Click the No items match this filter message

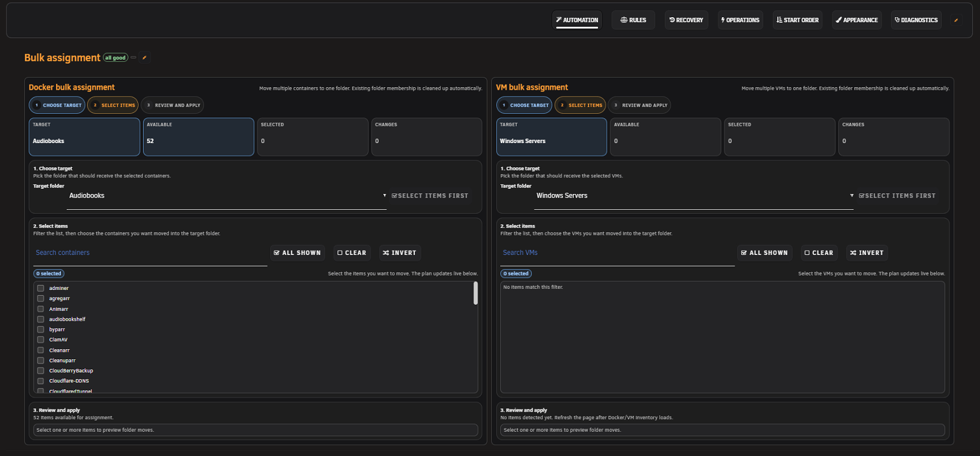533,287
